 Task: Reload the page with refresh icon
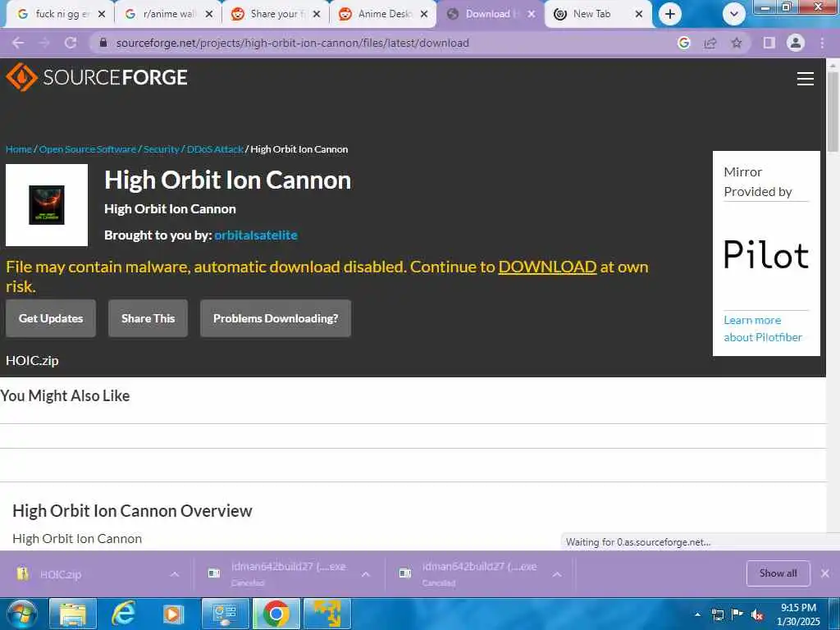pyautogui.click(x=71, y=43)
